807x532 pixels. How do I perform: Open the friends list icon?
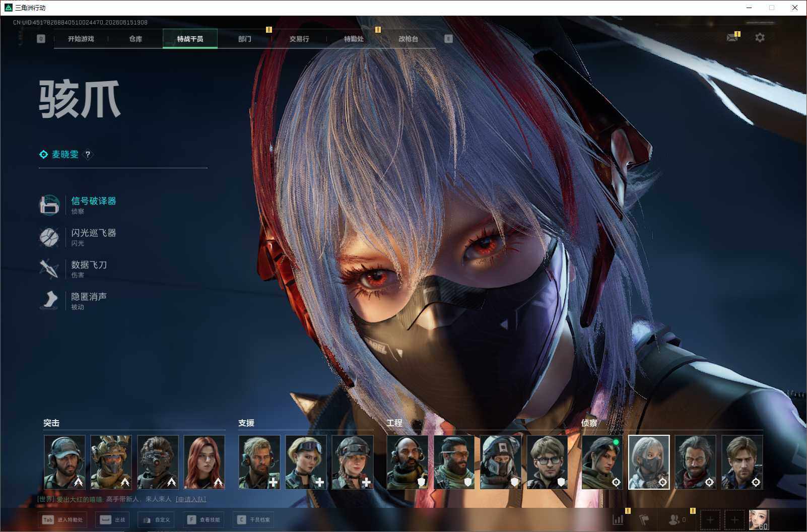(x=674, y=519)
